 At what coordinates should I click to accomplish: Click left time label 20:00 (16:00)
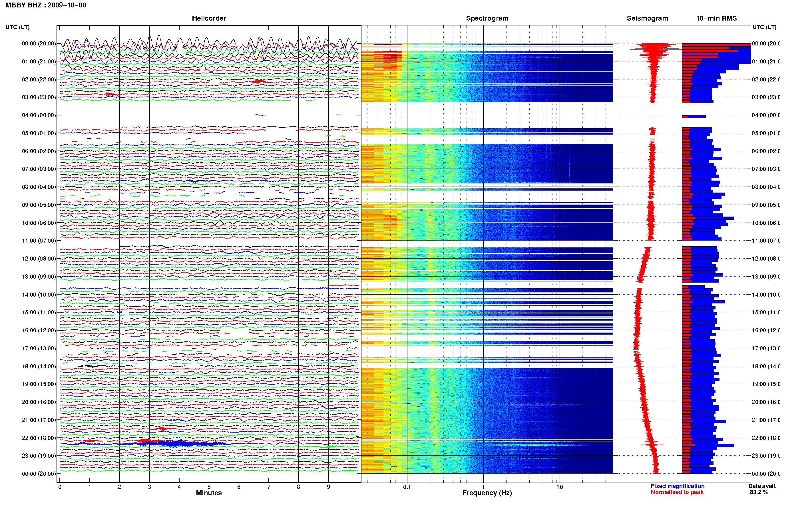[39, 402]
